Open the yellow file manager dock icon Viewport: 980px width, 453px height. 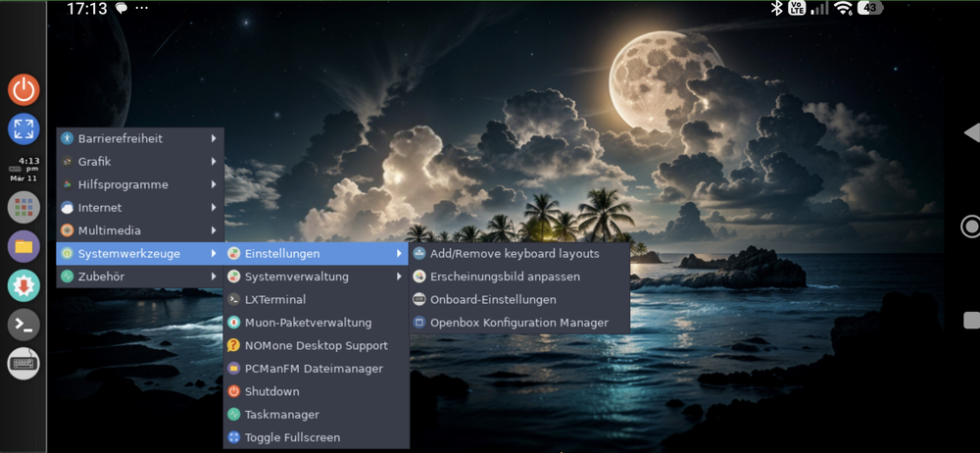click(x=24, y=246)
